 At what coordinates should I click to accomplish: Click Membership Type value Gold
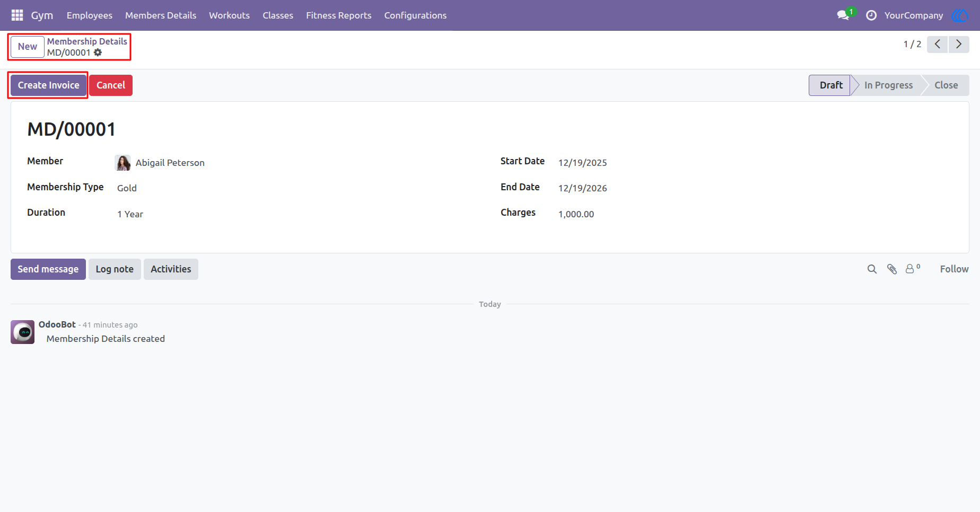coord(127,188)
